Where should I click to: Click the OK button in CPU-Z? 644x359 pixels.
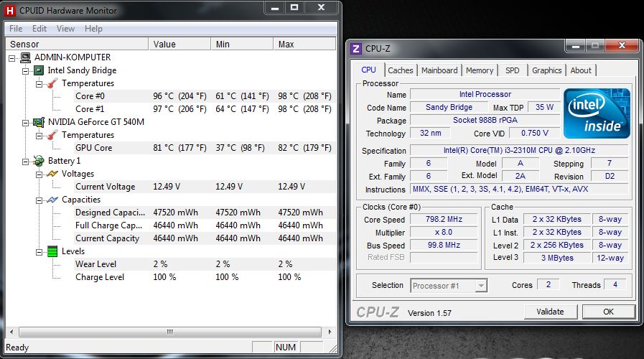(x=609, y=312)
